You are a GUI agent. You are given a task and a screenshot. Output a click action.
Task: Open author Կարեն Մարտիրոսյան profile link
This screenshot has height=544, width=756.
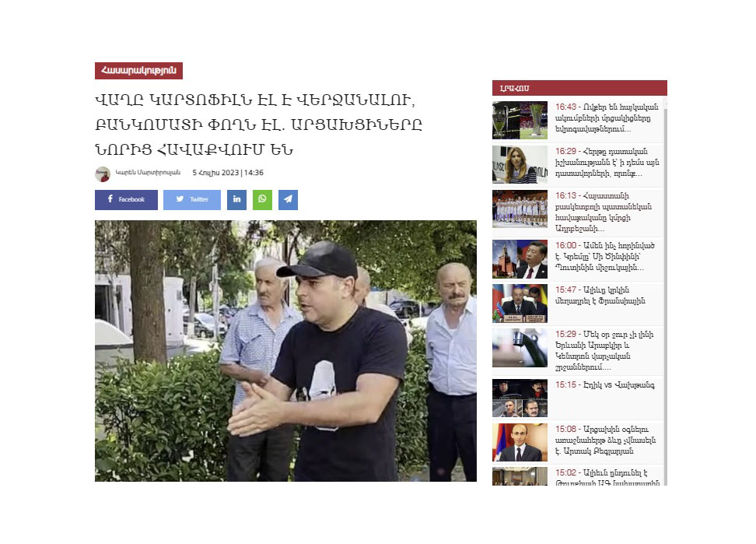tap(148, 173)
